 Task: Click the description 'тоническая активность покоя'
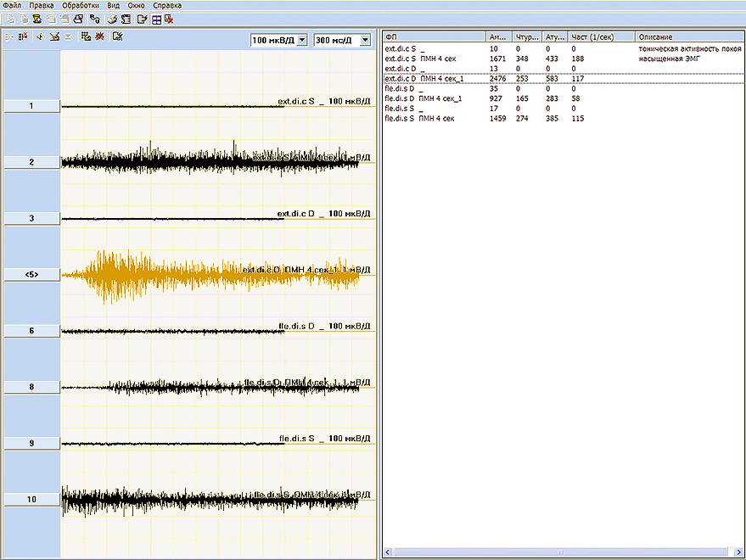(690, 48)
